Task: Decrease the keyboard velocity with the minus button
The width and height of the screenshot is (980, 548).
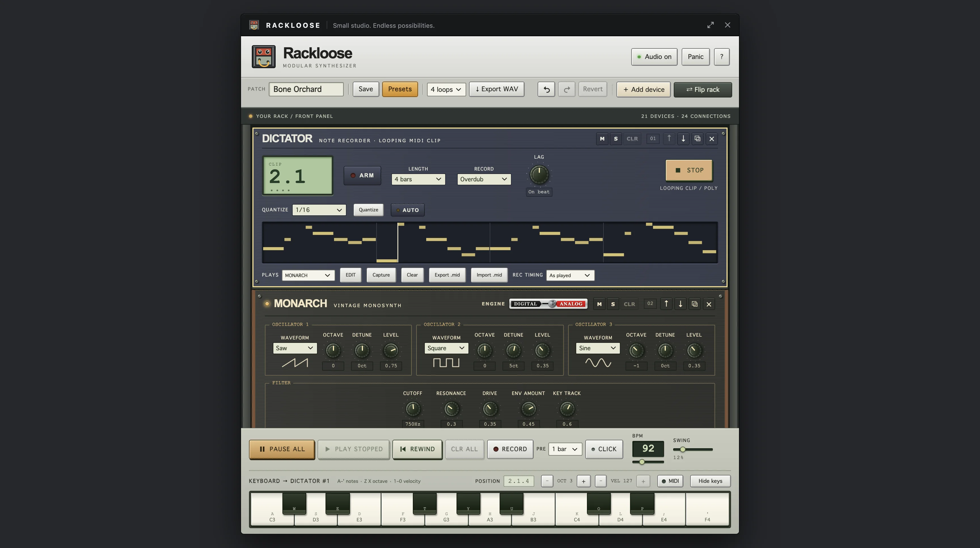Action: click(x=601, y=481)
